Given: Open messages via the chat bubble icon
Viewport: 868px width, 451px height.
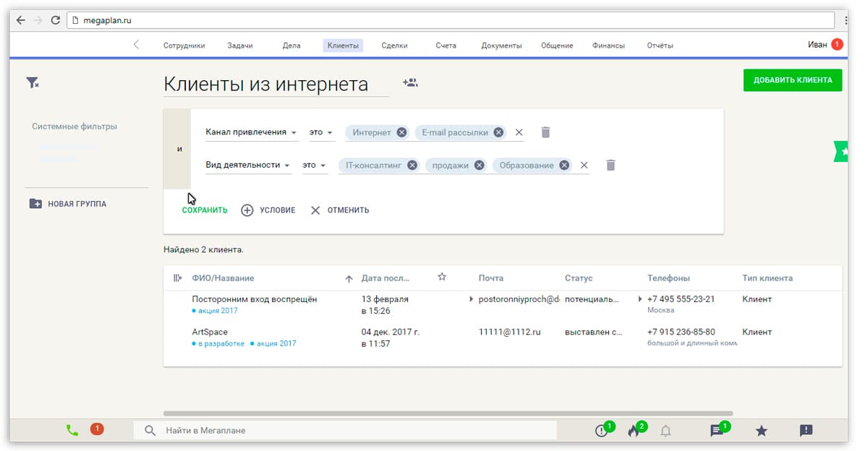Looking at the screenshot, I should point(715,430).
